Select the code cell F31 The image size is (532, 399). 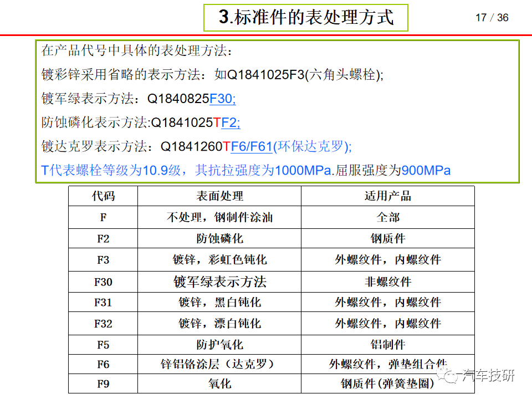[103, 303]
